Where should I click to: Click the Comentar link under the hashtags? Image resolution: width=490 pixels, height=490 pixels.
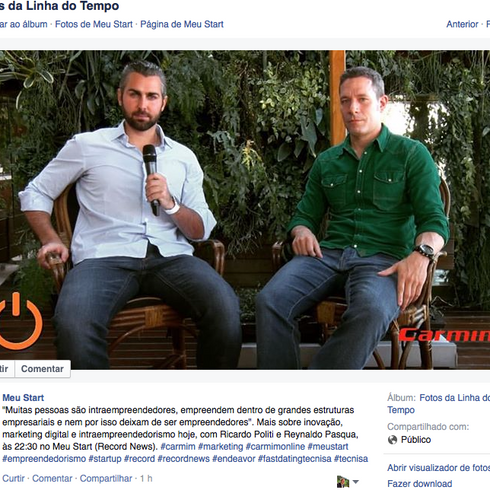coord(52,478)
